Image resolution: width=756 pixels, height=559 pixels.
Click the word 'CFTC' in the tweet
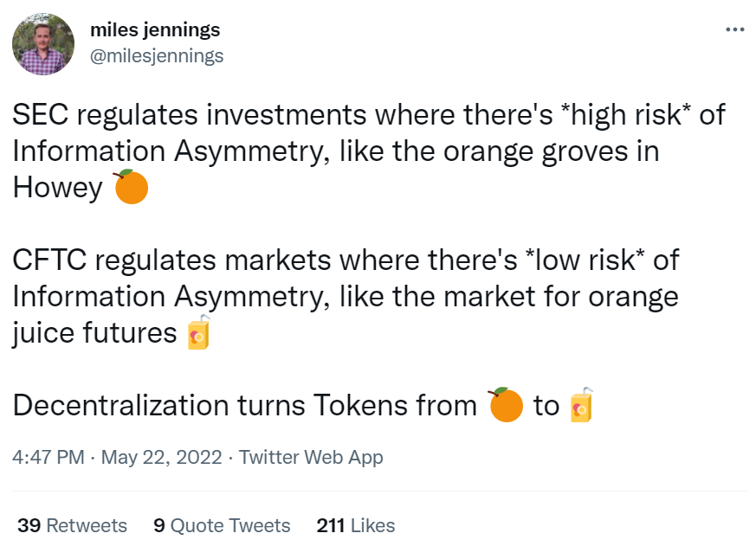(48, 260)
